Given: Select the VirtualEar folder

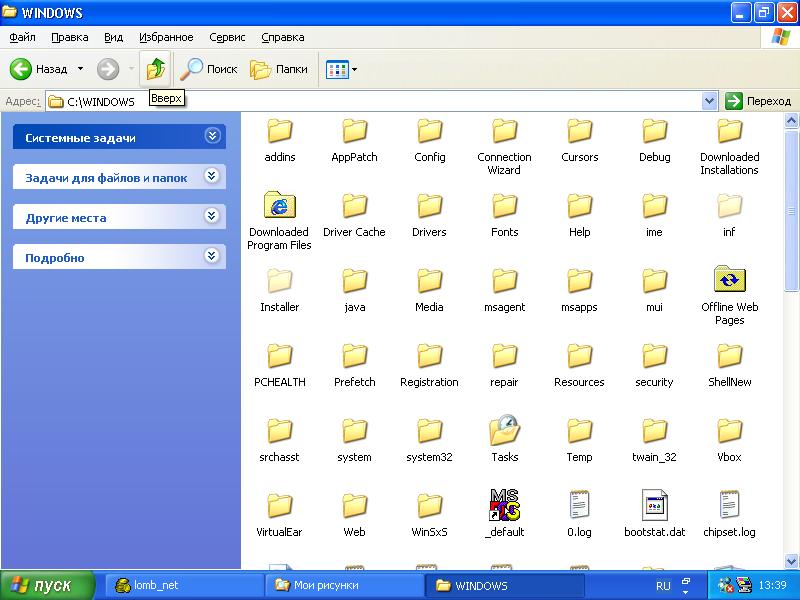Looking at the screenshot, I should tap(280, 515).
